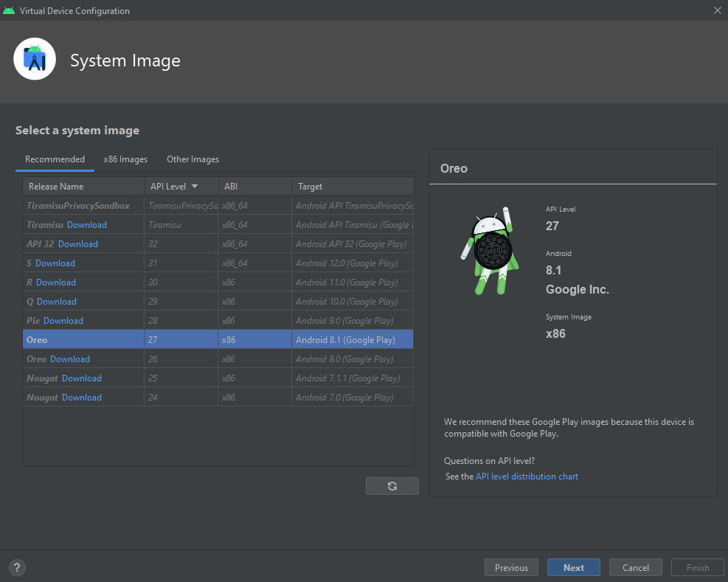
Task: Click the Android icon in title bar
Action: [9, 10]
